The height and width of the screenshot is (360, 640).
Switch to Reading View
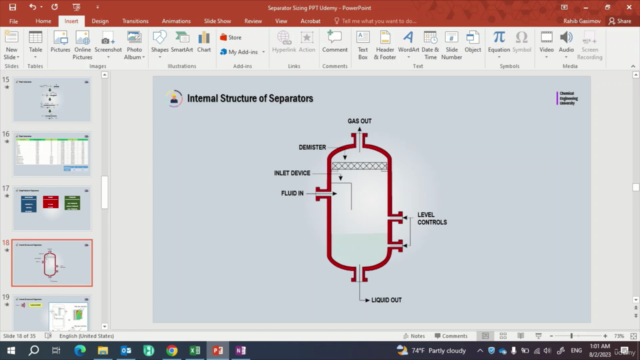point(521,336)
